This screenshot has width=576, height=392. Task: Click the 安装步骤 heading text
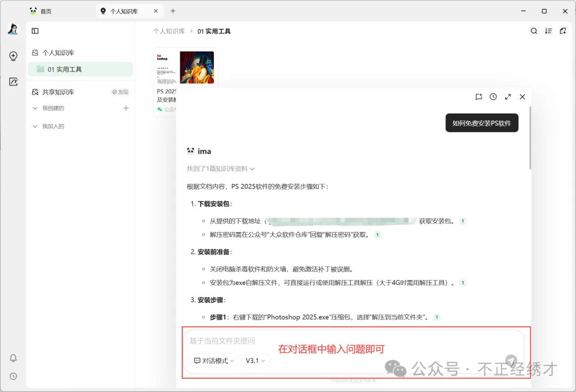[x=211, y=300]
